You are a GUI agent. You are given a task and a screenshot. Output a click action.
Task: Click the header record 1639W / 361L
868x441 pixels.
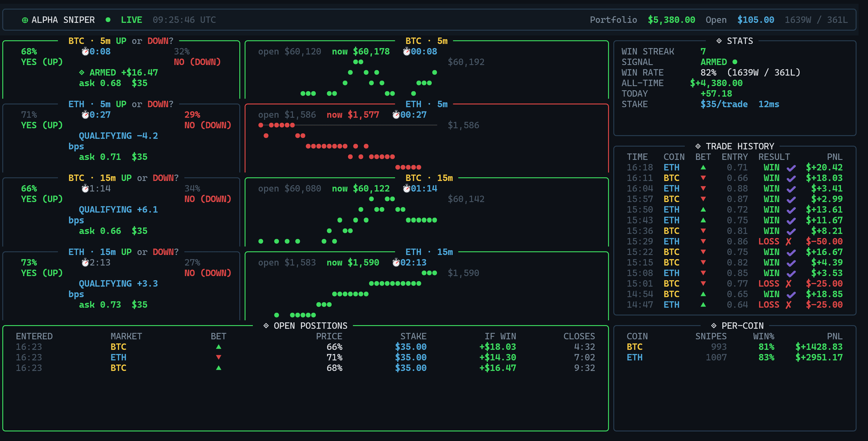click(x=816, y=20)
